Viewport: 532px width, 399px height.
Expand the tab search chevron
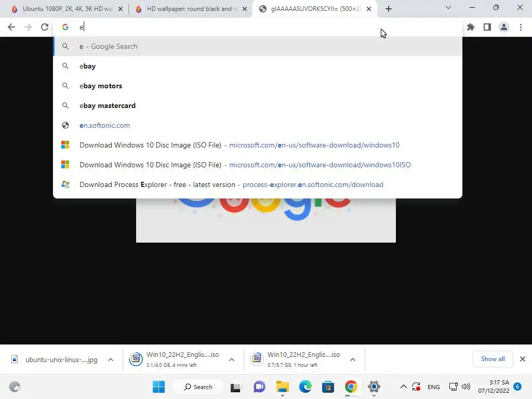pos(448,7)
